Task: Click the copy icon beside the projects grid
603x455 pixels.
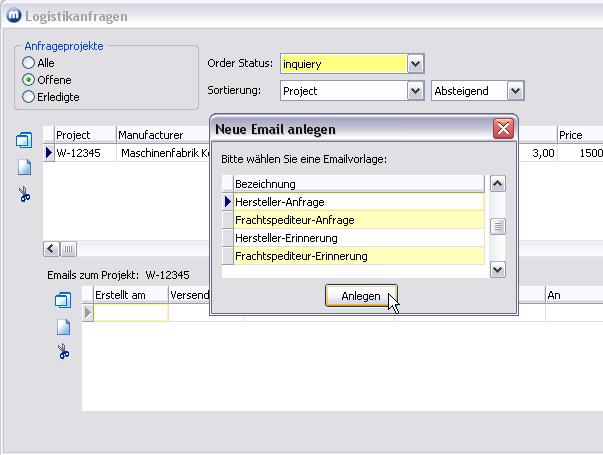Action: click(25, 141)
